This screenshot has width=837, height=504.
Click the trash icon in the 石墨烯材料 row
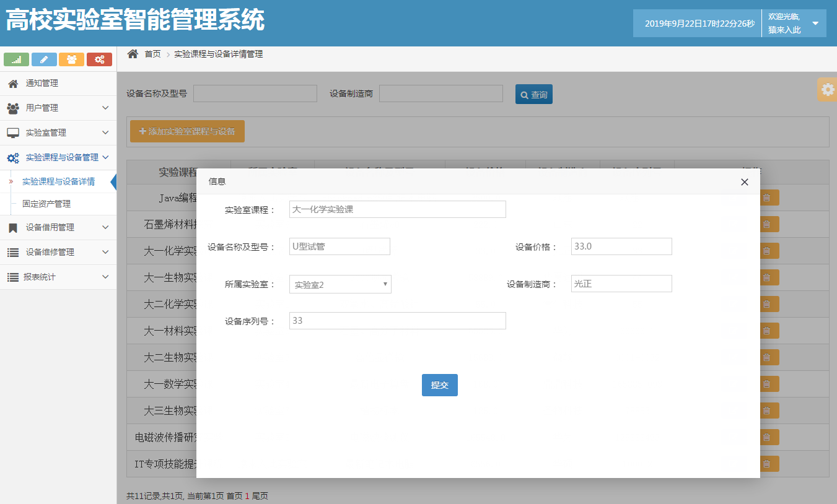(x=767, y=224)
